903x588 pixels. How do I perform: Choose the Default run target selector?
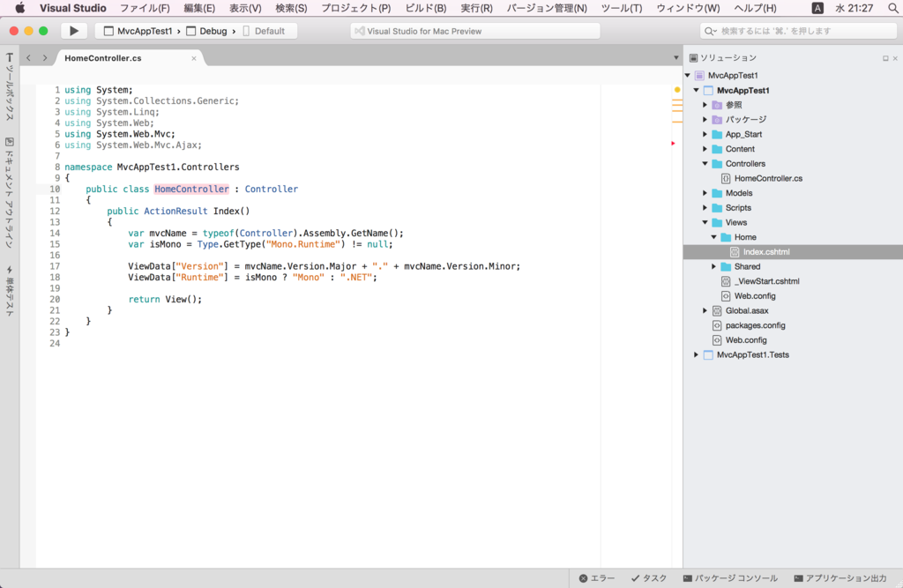pos(264,31)
